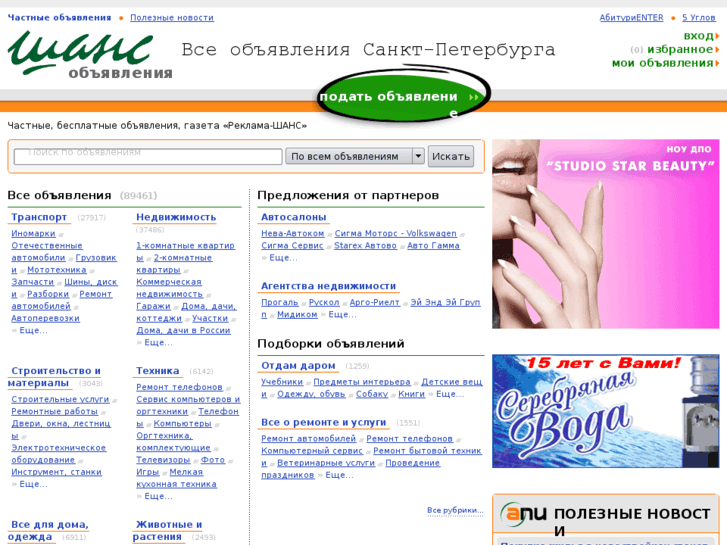This screenshot has height=545, width=727.
Task: Open Строительство и материалы category
Action: 55,377
